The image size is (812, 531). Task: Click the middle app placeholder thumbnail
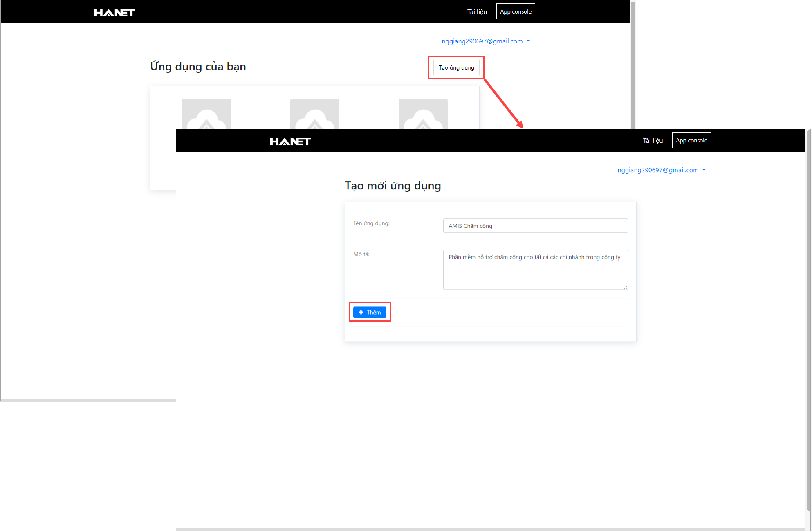click(314, 114)
